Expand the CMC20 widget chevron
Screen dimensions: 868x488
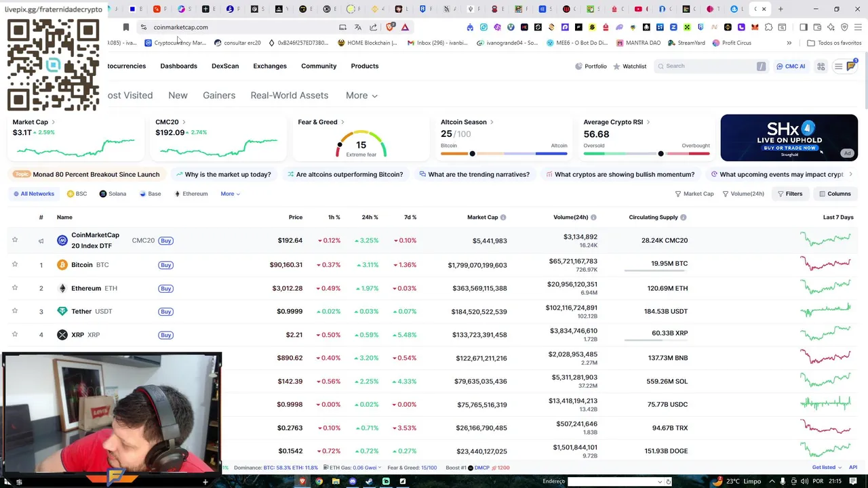(184, 122)
